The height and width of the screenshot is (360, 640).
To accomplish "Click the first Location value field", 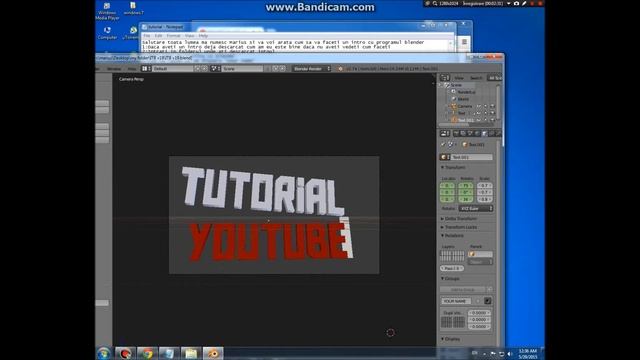I will tap(447, 186).
